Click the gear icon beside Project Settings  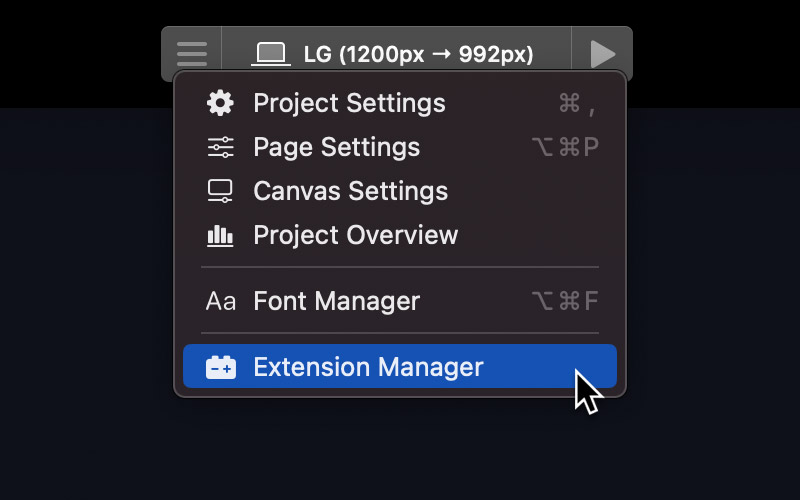220,103
